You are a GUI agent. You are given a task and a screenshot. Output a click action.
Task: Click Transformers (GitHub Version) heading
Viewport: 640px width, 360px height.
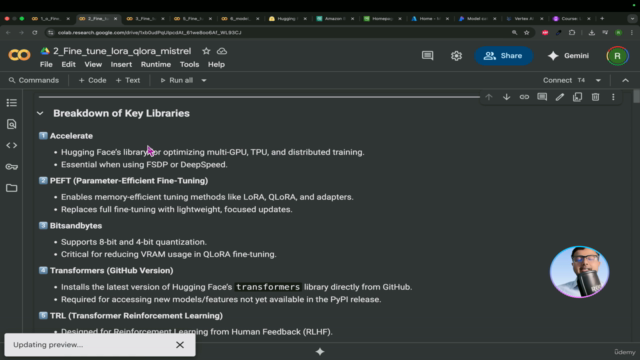click(111, 271)
